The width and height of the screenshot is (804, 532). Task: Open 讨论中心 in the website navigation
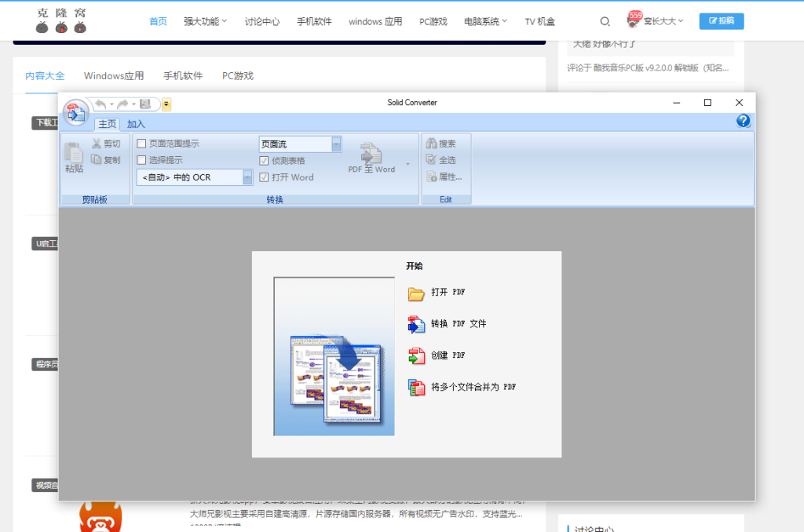tap(262, 21)
